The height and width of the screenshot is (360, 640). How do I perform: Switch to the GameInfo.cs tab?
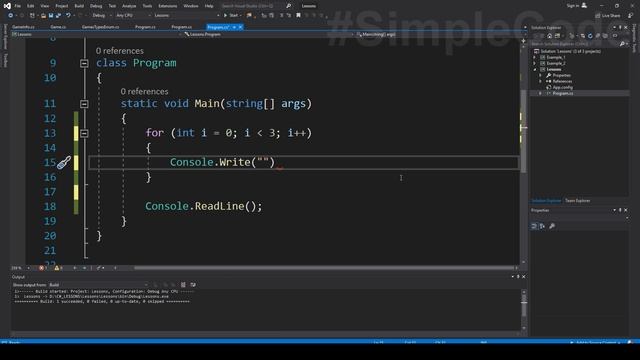23,27
